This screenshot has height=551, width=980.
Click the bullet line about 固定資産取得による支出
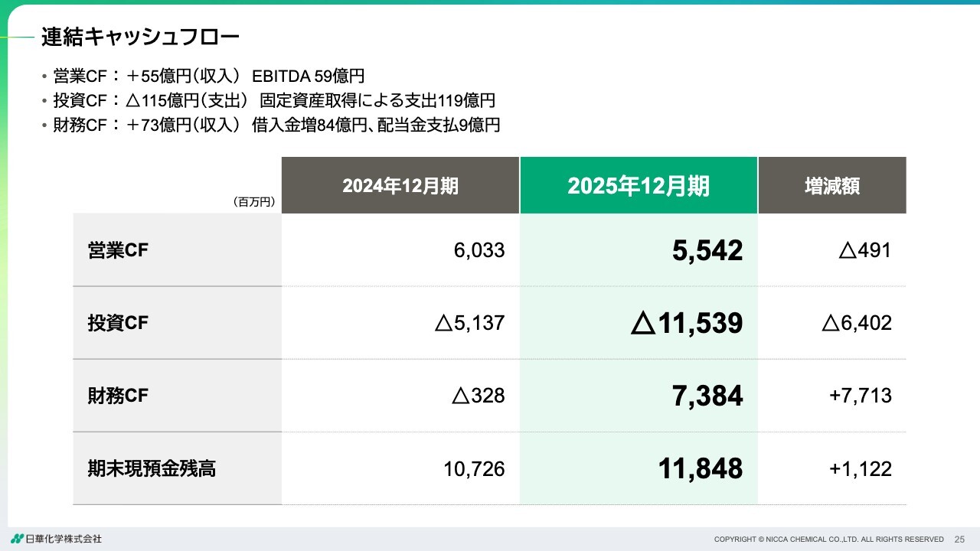point(274,100)
